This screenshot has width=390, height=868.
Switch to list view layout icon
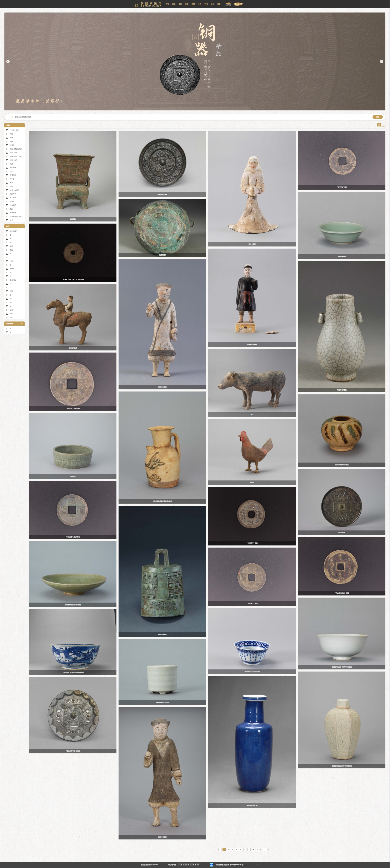click(x=383, y=125)
